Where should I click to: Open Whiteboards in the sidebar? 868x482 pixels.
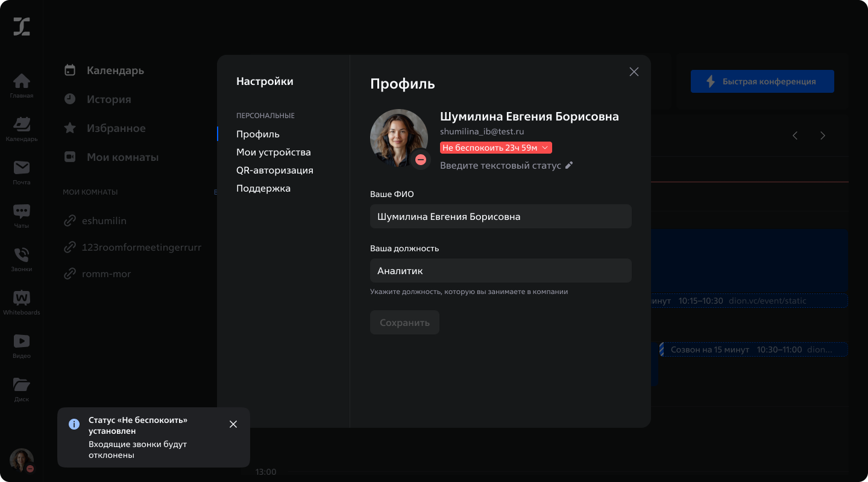22,302
